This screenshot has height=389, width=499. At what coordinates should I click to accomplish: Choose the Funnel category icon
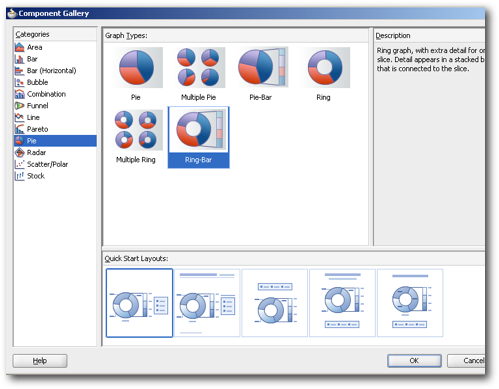tap(20, 105)
